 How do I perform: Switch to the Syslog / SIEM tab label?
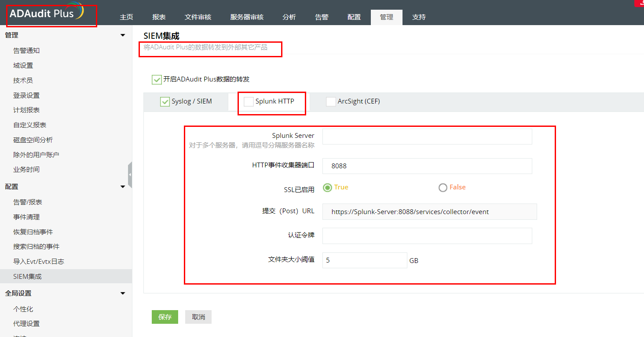click(x=192, y=101)
